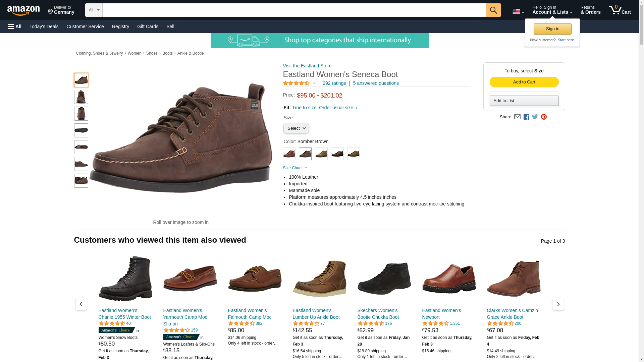Expand the search category All dropdown
Screen dimensions: 644x362
94,10
